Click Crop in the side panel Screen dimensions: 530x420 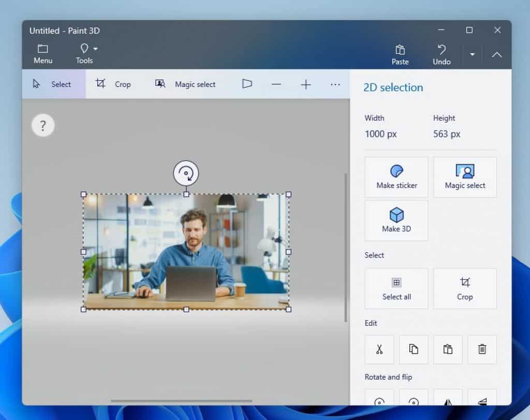click(465, 288)
